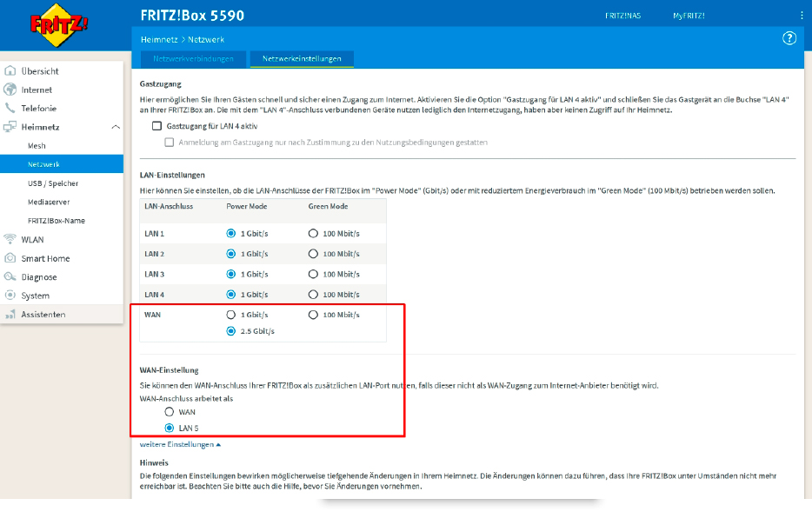The width and height of the screenshot is (812, 512).
Task: Select 100 Mbit/s for LAN 4
Action: tap(313, 294)
